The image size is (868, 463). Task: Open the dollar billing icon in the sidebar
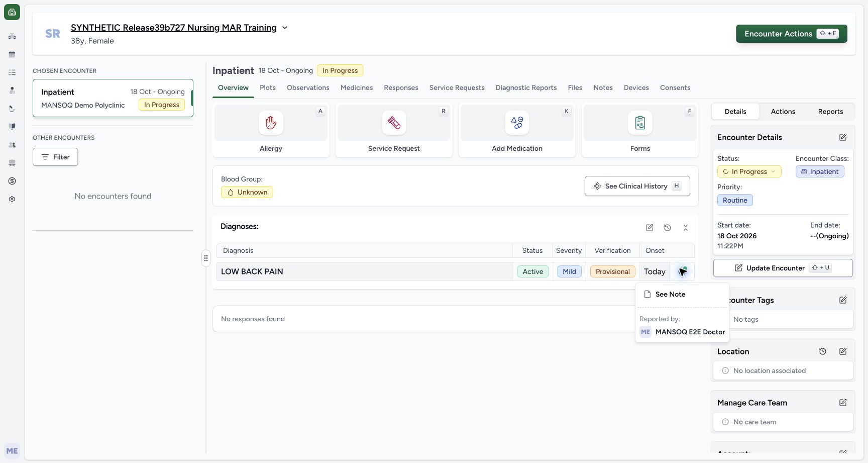coord(12,181)
